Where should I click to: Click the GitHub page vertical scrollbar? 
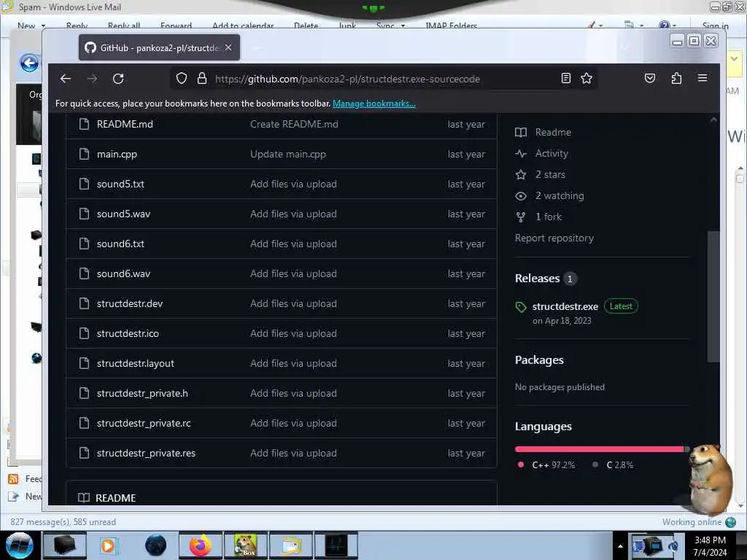(713, 296)
